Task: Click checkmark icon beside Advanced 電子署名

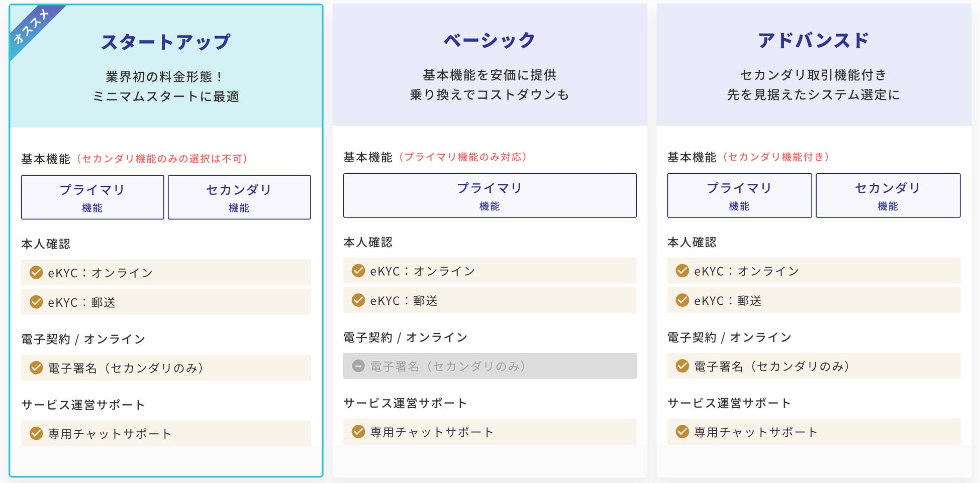Action: pyautogui.click(x=682, y=366)
